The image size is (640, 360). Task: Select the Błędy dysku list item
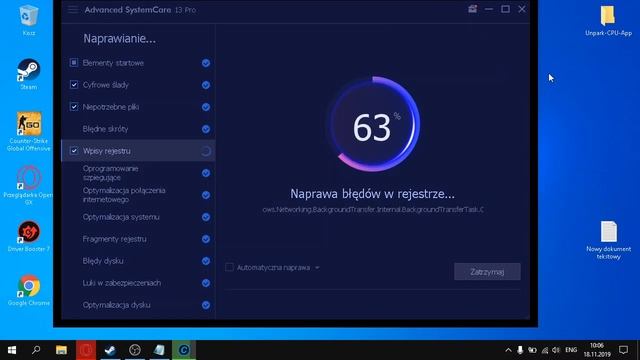pos(138,261)
